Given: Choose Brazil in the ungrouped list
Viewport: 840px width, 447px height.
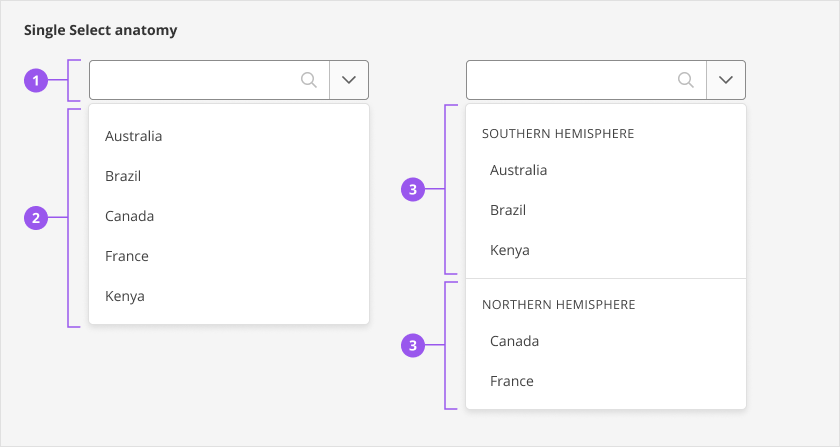Looking at the screenshot, I should pos(123,176).
